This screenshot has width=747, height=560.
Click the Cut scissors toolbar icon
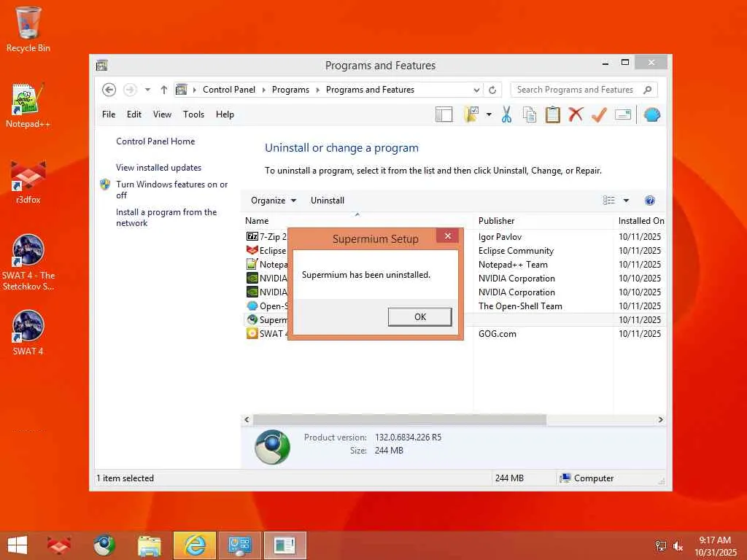pyautogui.click(x=506, y=114)
